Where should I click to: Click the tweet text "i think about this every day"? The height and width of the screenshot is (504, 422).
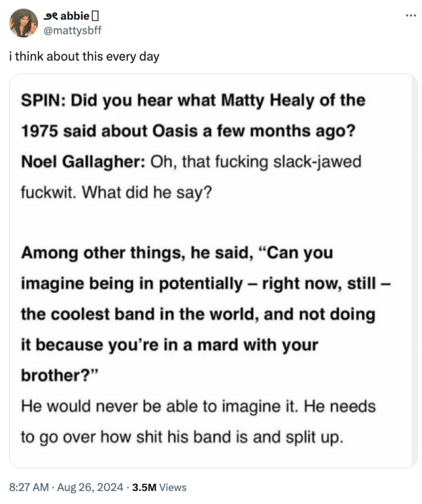(84, 57)
